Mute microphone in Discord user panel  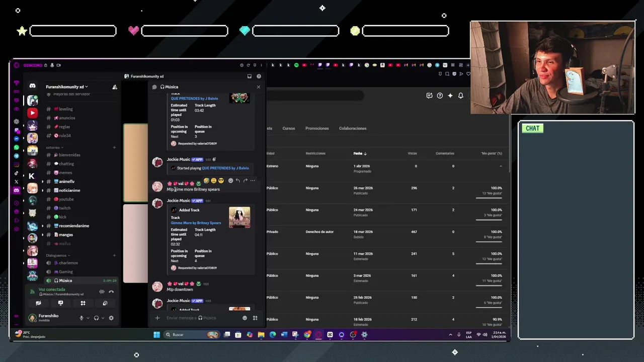[81, 318]
